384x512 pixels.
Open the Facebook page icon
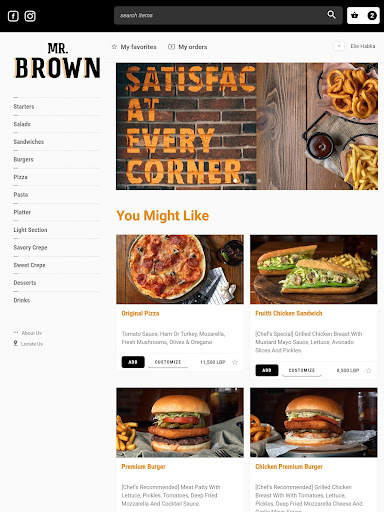coord(13,16)
